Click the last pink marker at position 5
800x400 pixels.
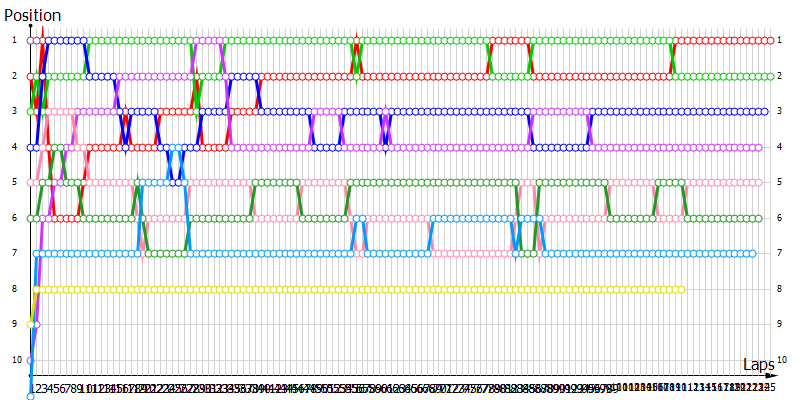pos(760,182)
